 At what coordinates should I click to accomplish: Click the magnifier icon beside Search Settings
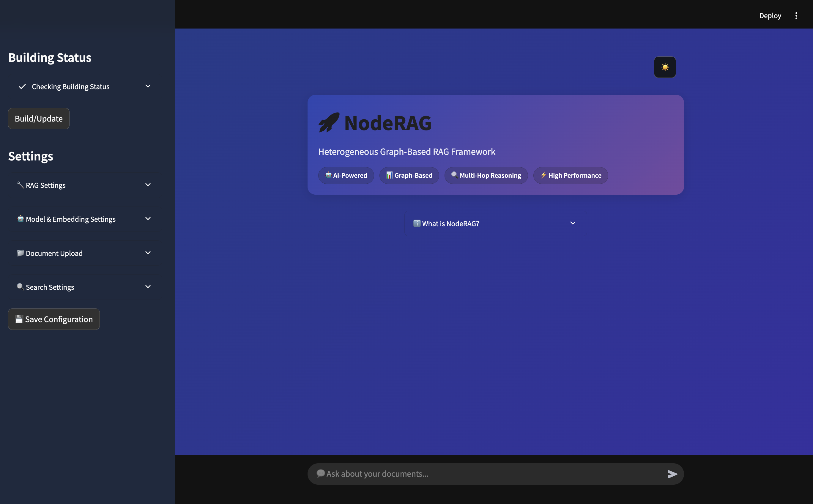20,287
